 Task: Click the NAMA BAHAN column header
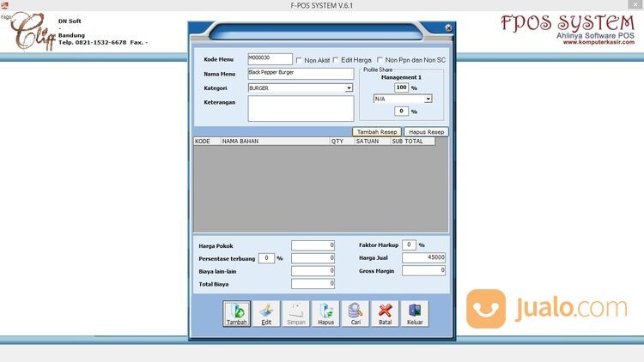275,142
